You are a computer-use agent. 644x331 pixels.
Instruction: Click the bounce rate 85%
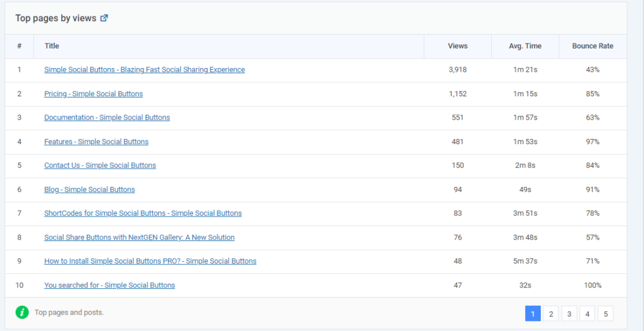[x=592, y=94]
